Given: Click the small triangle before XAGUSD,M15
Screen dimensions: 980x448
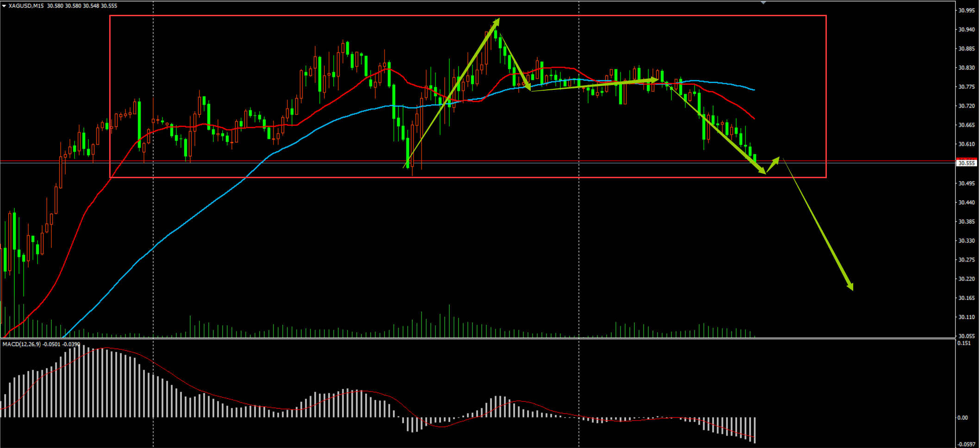Looking at the screenshot, I should (4, 6).
